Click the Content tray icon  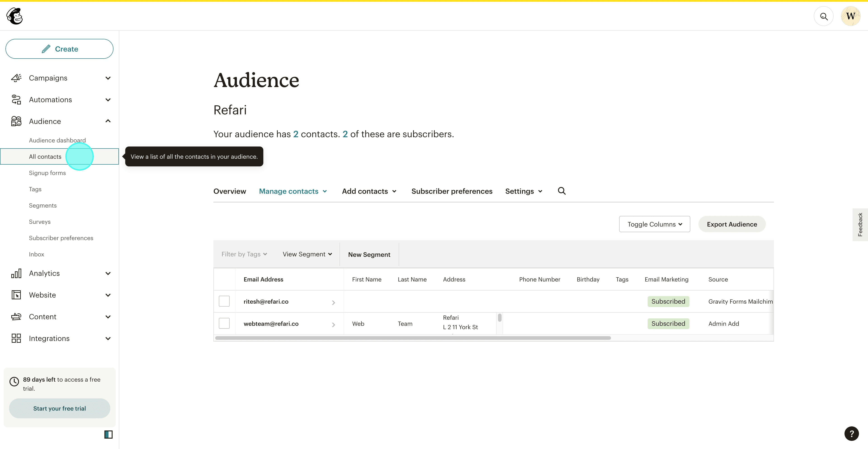[x=16, y=317]
